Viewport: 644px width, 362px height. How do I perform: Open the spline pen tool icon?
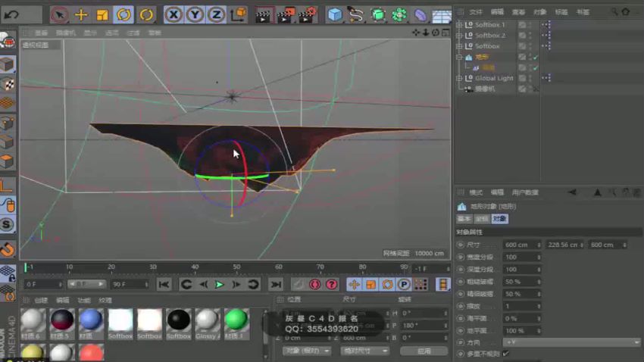coord(355,15)
